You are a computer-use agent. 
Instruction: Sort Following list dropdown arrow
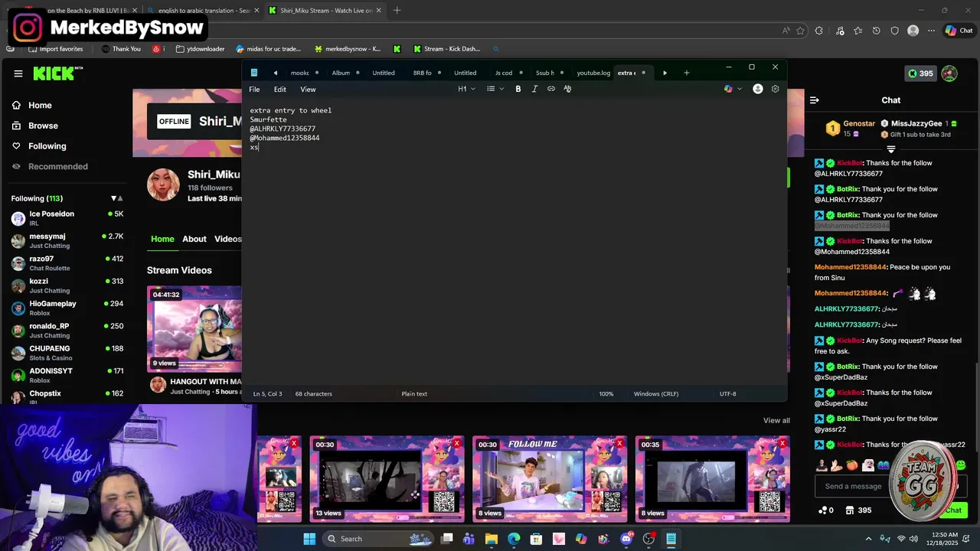tap(116, 198)
